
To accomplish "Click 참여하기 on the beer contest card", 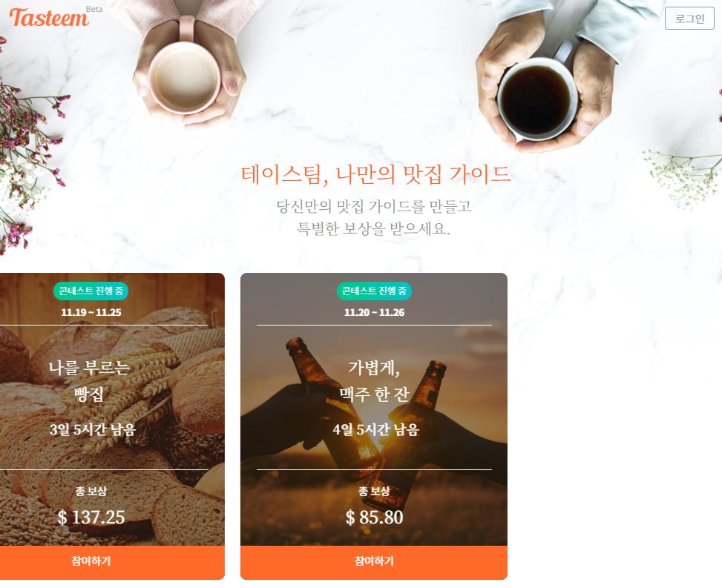I will 374,561.
